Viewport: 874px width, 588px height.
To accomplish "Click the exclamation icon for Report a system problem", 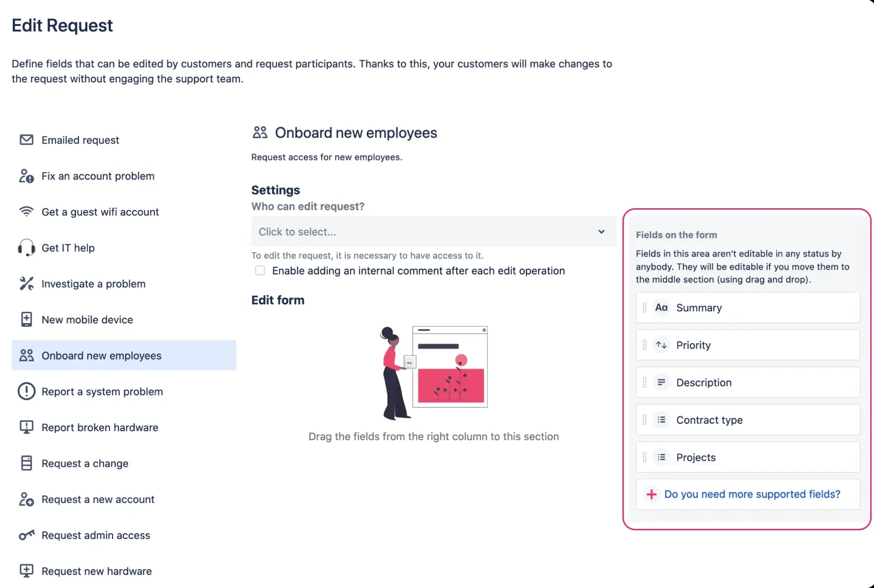I will coord(26,391).
